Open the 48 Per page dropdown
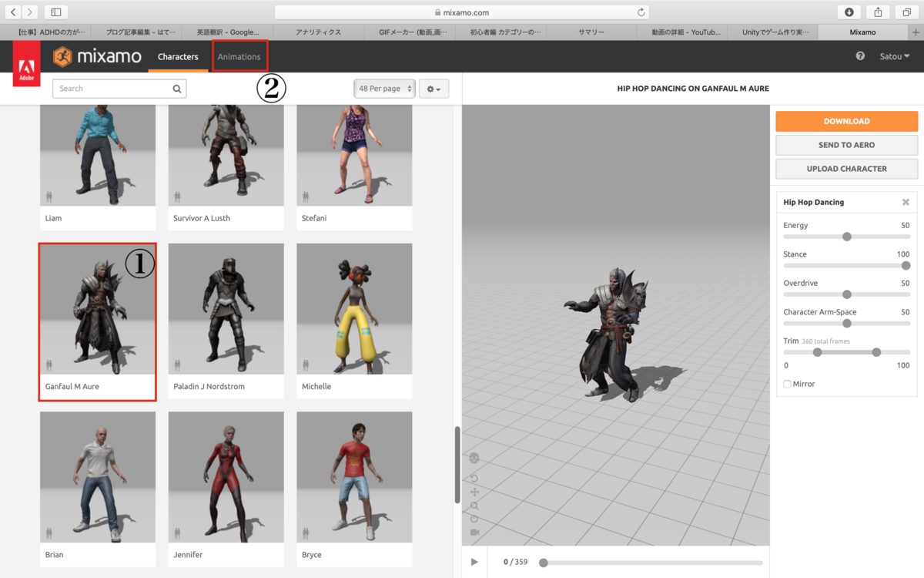 [384, 89]
